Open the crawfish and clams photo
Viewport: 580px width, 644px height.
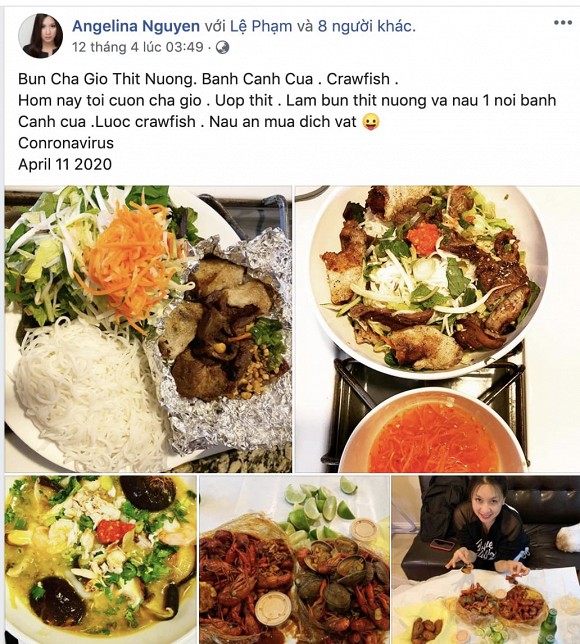point(295,560)
